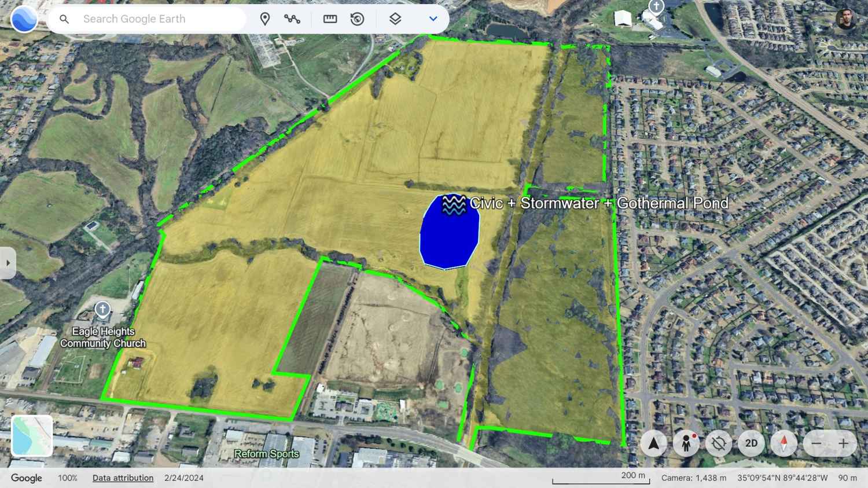This screenshot has width=868, height=488.
Task: Open the map Layers panel
Action: pyautogui.click(x=395, y=19)
